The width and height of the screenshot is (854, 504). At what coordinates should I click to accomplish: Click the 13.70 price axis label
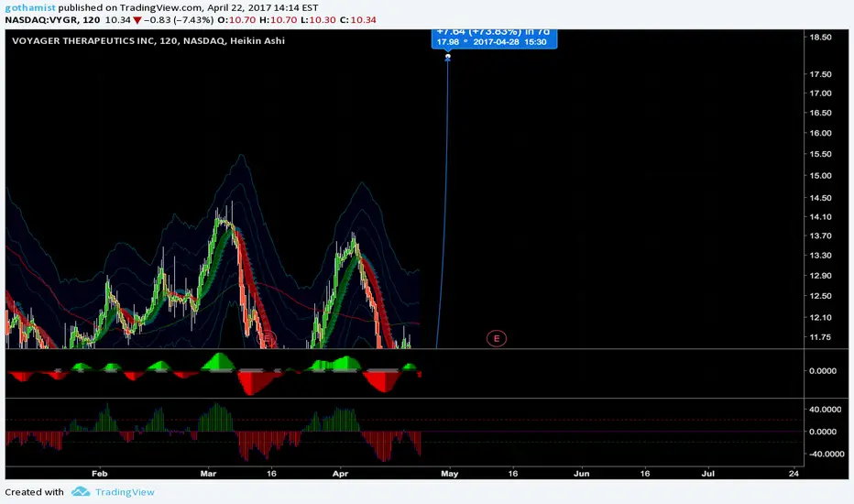point(820,236)
